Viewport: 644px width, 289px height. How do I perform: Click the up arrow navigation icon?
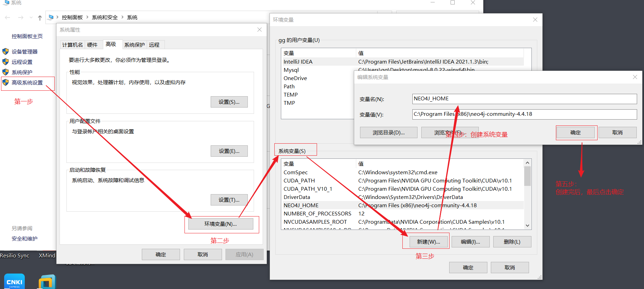pos(40,18)
